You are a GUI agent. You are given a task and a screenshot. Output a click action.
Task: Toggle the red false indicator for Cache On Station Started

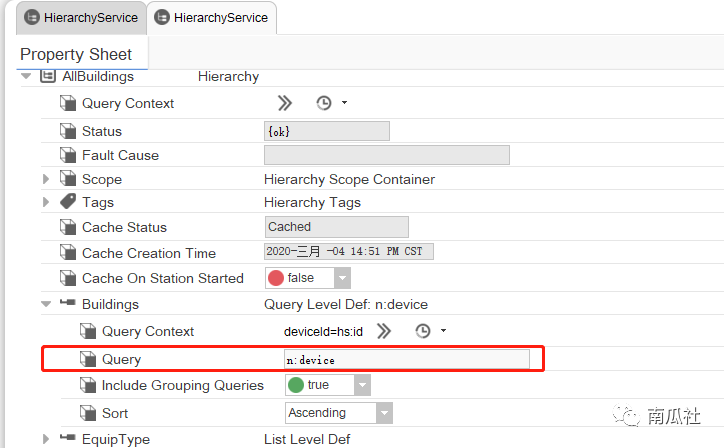[x=276, y=278]
